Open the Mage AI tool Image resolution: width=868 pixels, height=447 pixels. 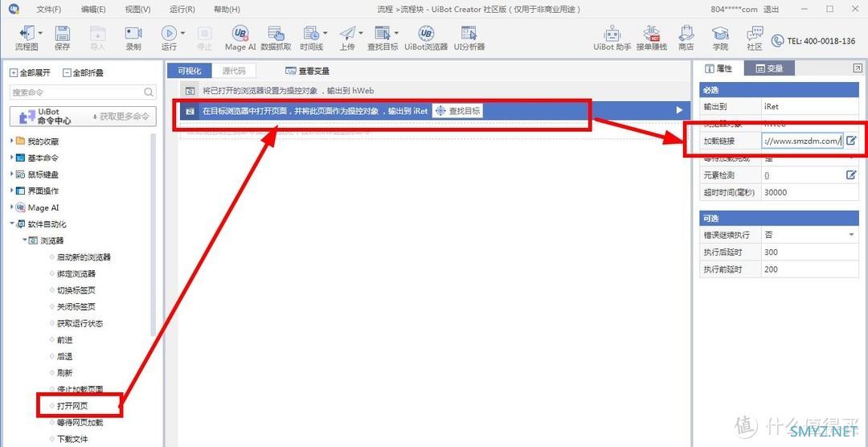240,39
